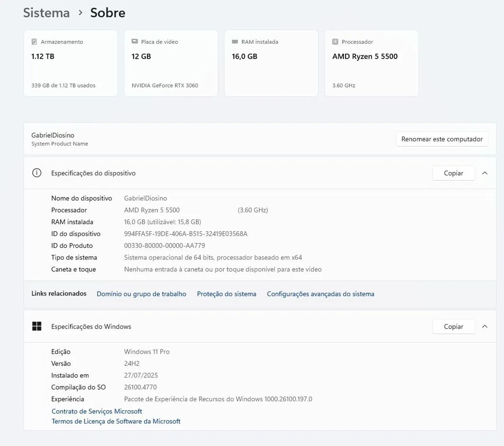The image size is (504, 446).
Task: Open the Armazenamento 1.12 TB card
Action: point(70,63)
